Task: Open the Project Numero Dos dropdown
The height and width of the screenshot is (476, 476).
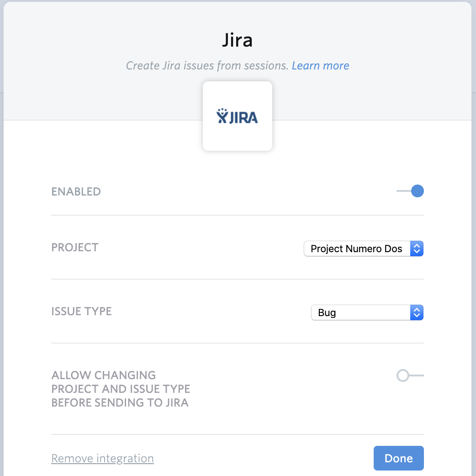Action: (363, 249)
